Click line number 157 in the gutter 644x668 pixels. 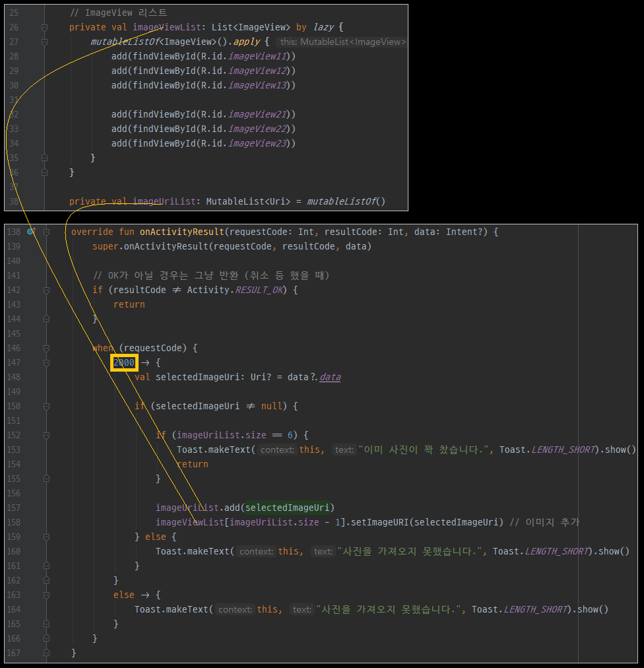[x=14, y=508]
